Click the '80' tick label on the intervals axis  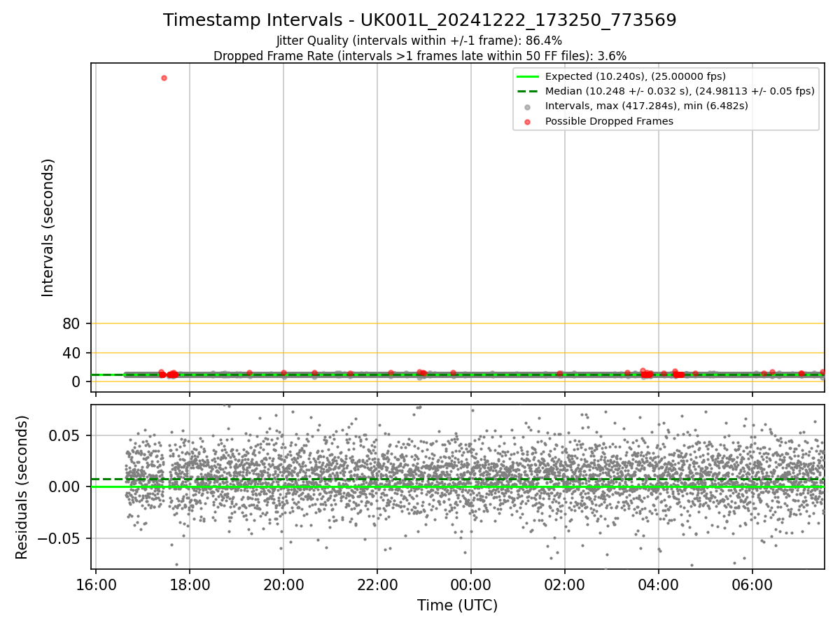point(73,323)
